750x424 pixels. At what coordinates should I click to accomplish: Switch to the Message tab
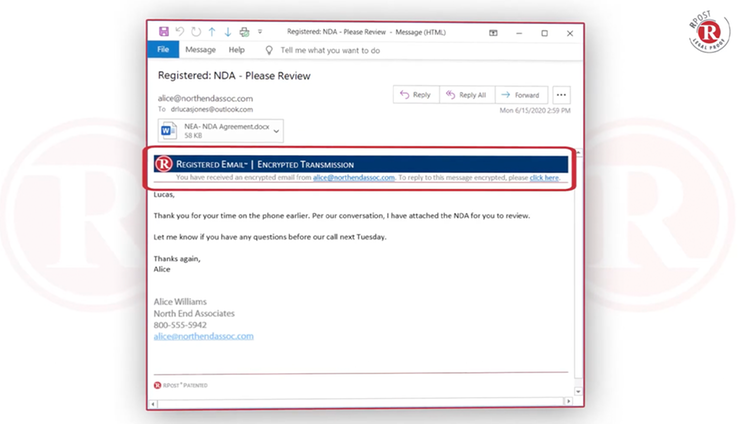200,50
